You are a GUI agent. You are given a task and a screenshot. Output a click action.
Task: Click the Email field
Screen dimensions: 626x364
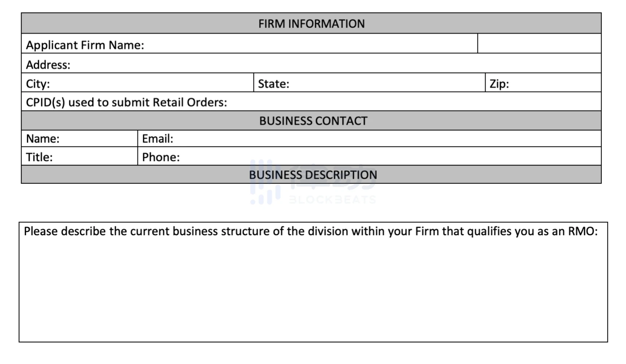(x=383, y=139)
